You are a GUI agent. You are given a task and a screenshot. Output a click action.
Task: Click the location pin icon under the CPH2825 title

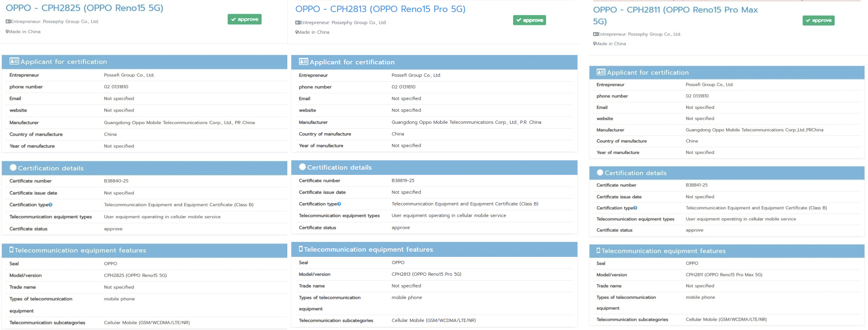coord(7,32)
